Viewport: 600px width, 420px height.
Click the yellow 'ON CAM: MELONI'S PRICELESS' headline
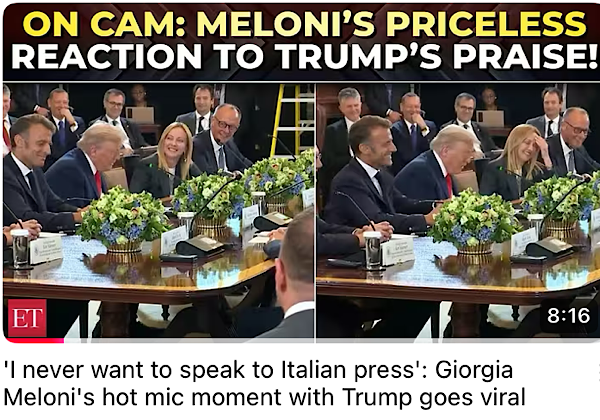[304, 23]
